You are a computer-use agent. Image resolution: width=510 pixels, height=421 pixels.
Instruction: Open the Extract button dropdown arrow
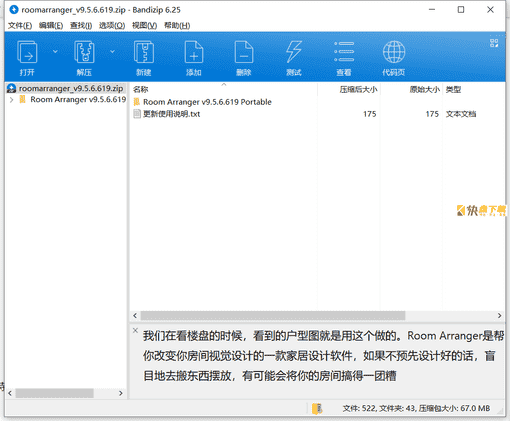(112, 51)
